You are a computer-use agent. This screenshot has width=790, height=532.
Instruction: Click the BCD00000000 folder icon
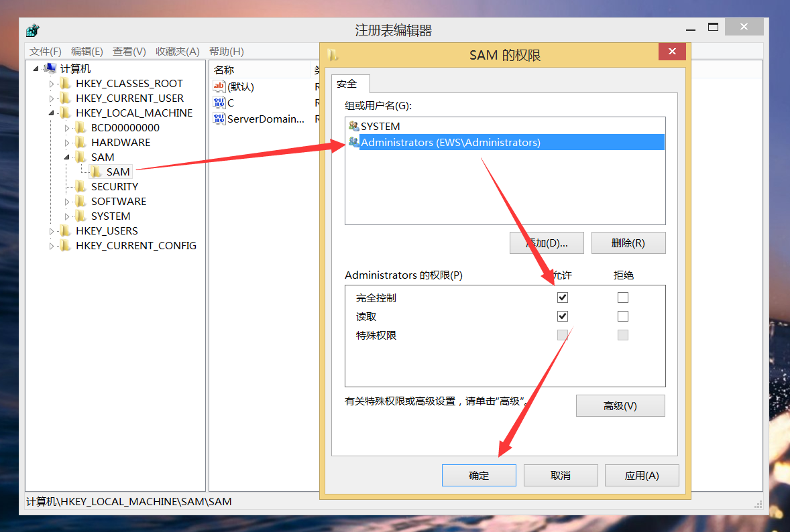(80, 128)
